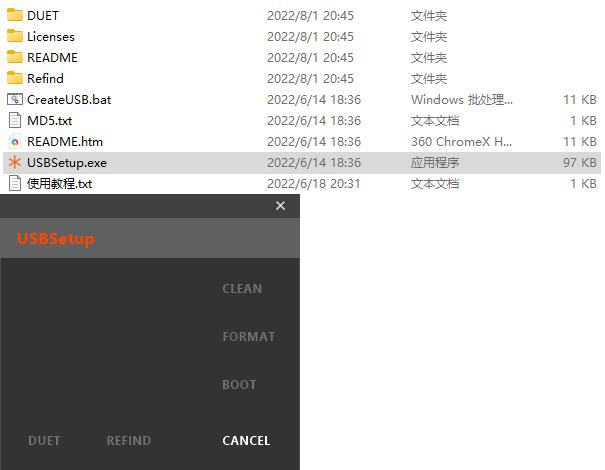Click the 2022/8/1 20:45 date of Licenses
This screenshot has height=470, width=605.
(310, 37)
